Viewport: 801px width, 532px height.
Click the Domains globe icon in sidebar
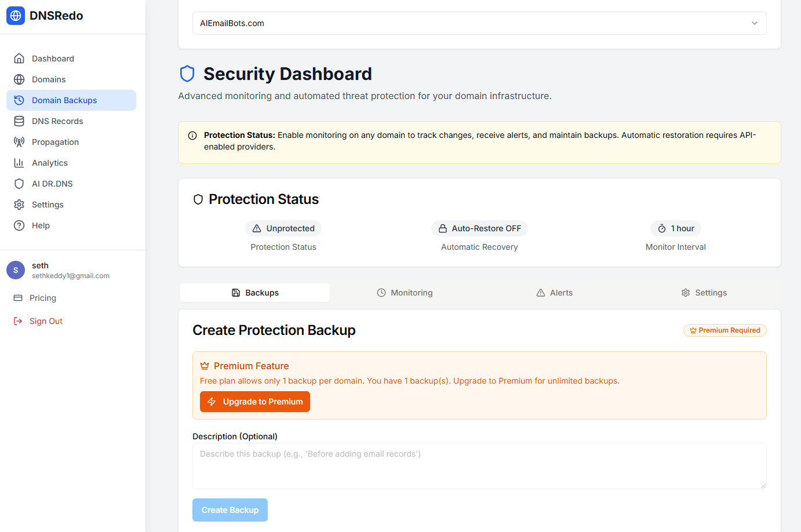19,79
